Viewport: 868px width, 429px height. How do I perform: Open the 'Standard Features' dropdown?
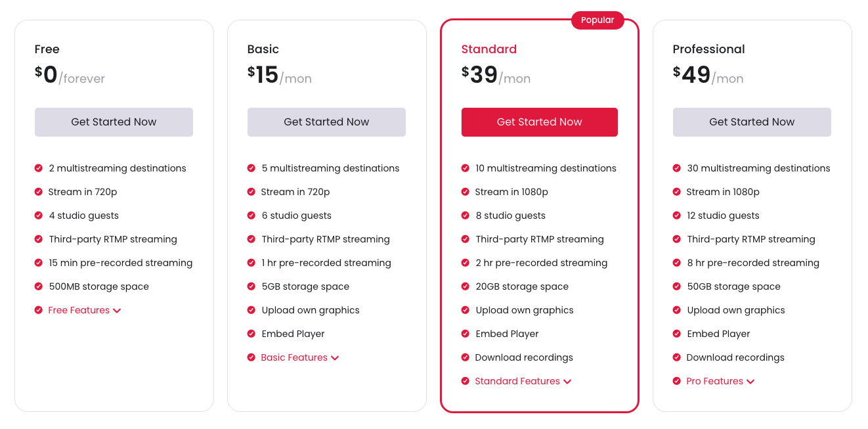coord(517,381)
